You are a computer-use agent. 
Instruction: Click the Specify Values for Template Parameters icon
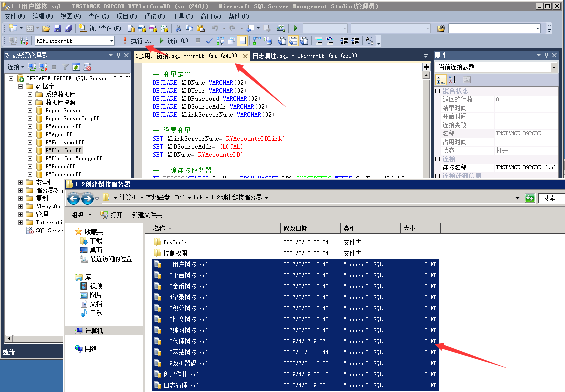370,41
